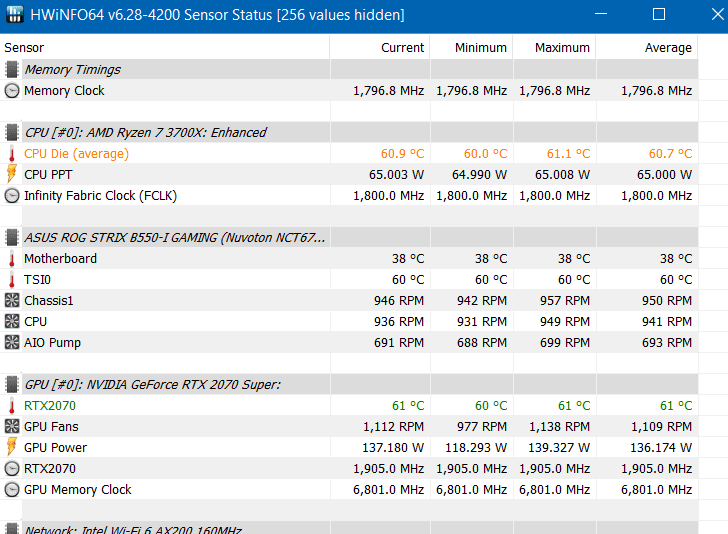Click the CPU PPT lightning bolt icon
Viewport: 728px width, 534px height.
tap(12, 174)
